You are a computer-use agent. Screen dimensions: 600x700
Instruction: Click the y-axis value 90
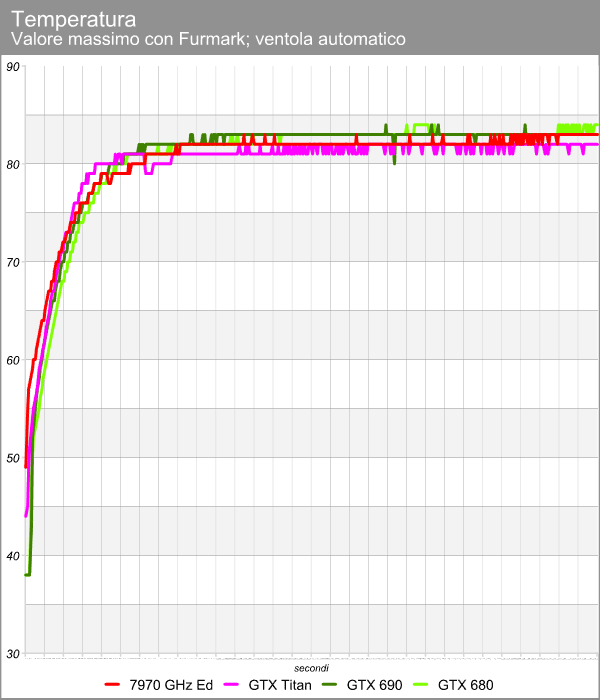pyautogui.click(x=13, y=67)
